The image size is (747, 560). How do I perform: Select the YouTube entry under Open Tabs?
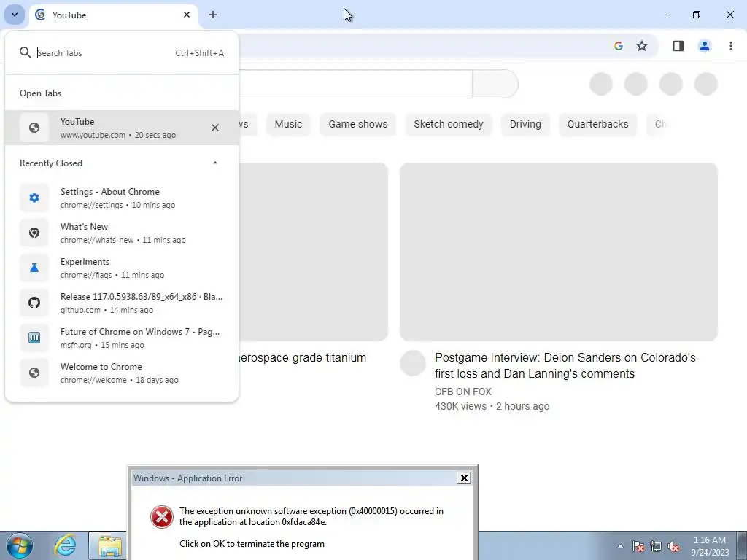[122, 128]
